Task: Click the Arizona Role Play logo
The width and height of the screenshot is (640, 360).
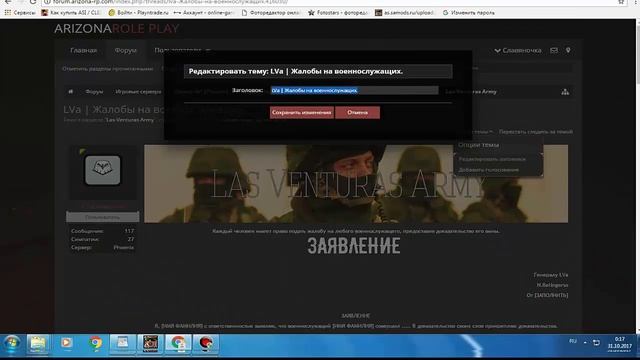Action: pyautogui.click(x=117, y=29)
